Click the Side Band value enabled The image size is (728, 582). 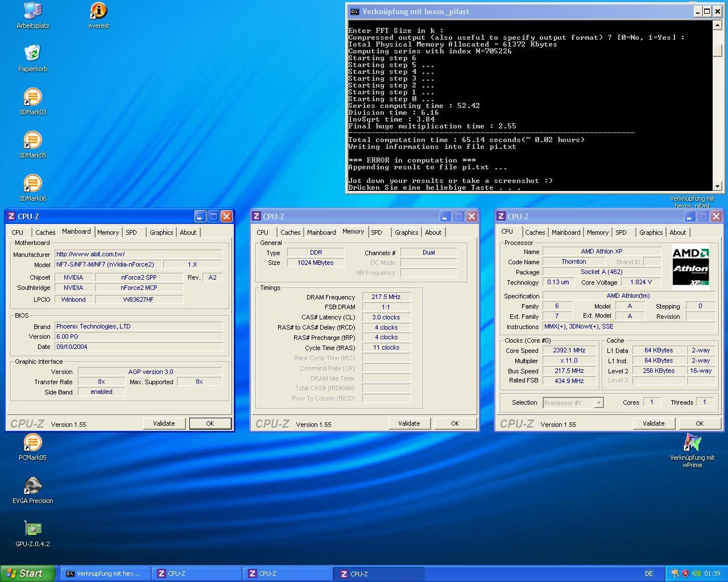click(x=101, y=392)
